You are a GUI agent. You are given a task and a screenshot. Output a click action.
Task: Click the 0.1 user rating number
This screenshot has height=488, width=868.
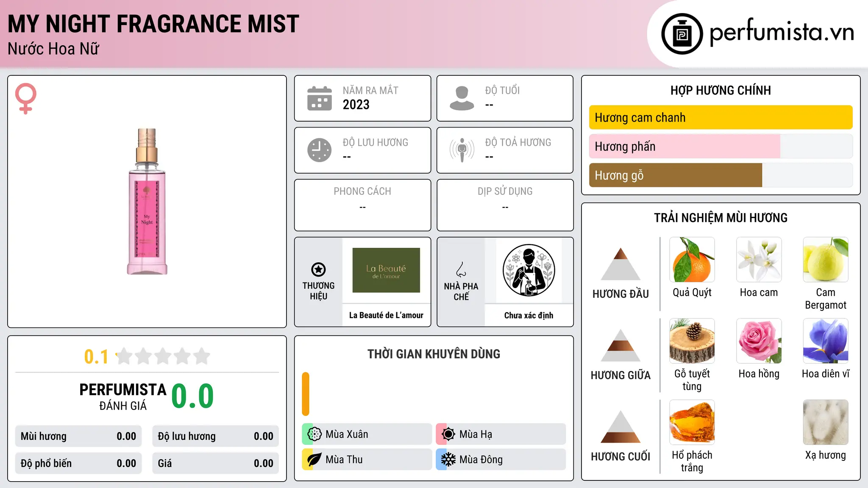[96, 357]
